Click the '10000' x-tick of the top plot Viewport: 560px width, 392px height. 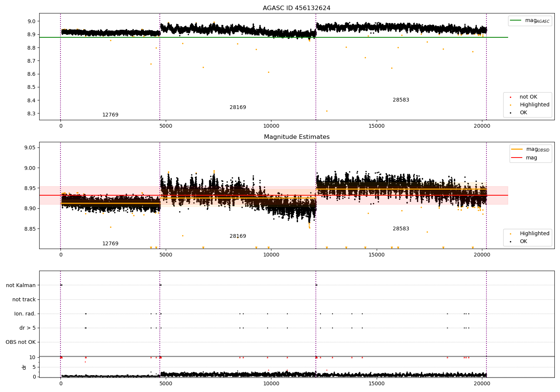pos(271,126)
